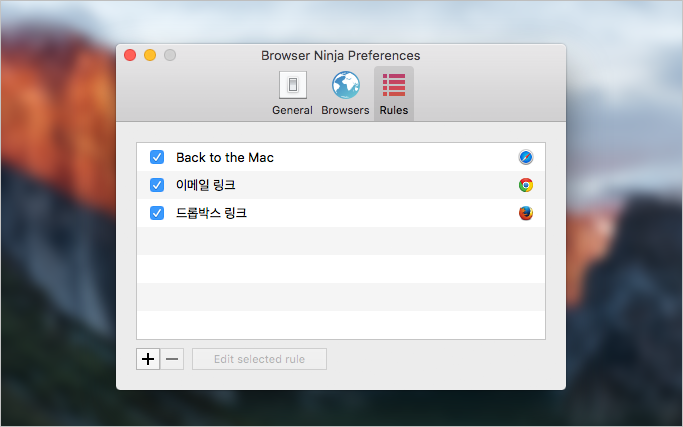Uncheck the Back to the Mac rule
683x427 pixels.
(x=157, y=157)
